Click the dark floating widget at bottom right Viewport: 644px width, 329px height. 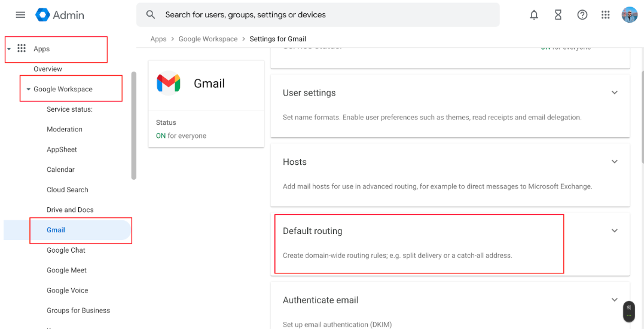[x=629, y=311]
